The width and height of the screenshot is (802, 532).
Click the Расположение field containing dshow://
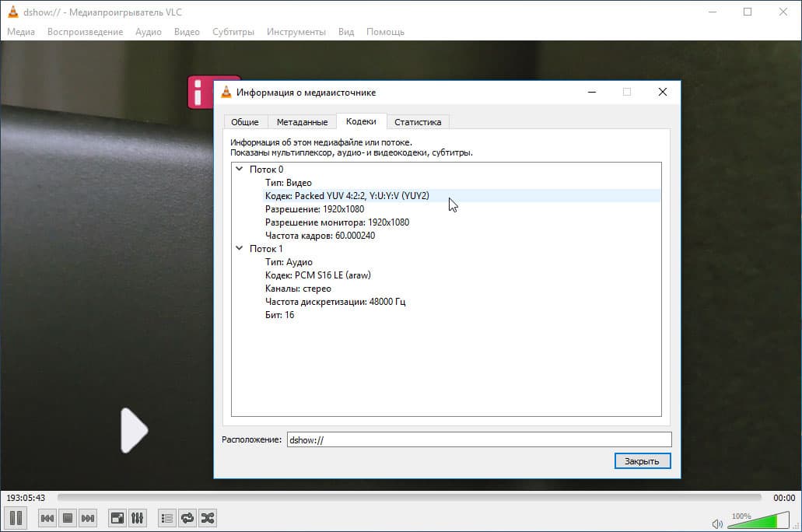(x=478, y=439)
